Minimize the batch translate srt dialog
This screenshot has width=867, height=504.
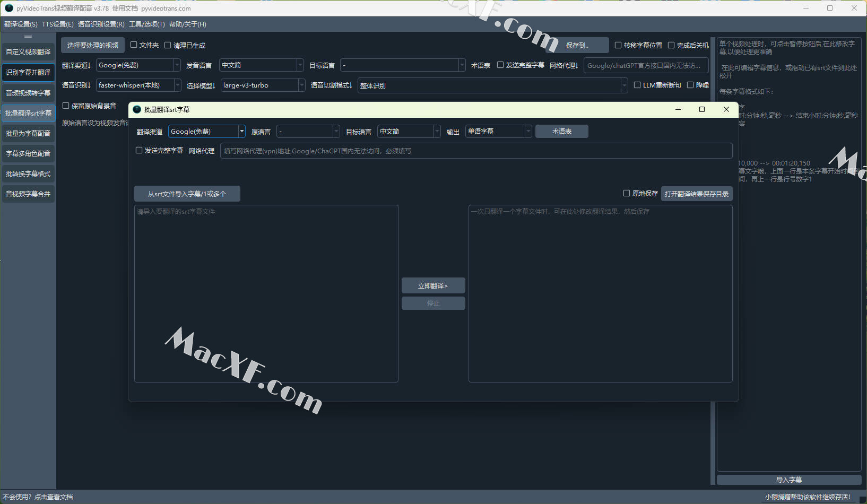pos(678,109)
